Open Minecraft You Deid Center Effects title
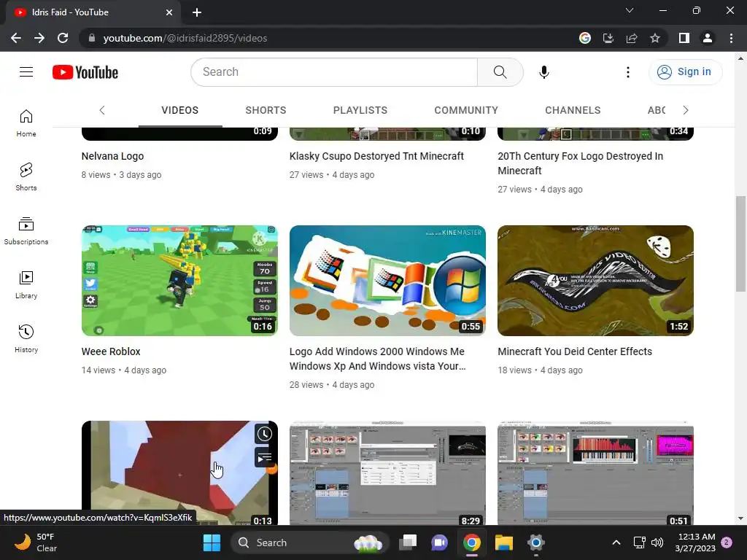This screenshot has height=560, width=747. click(x=575, y=351)
